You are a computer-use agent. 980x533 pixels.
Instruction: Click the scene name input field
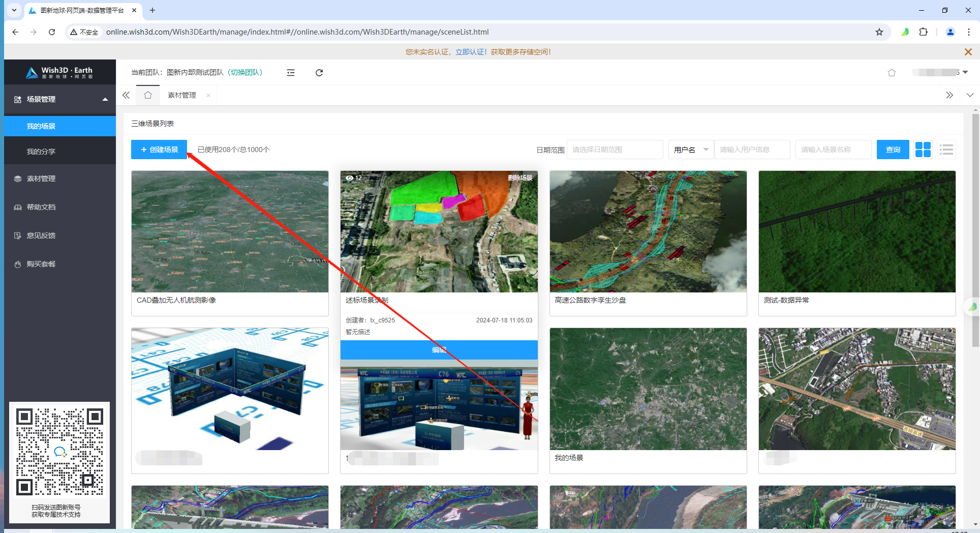point(834,150)
